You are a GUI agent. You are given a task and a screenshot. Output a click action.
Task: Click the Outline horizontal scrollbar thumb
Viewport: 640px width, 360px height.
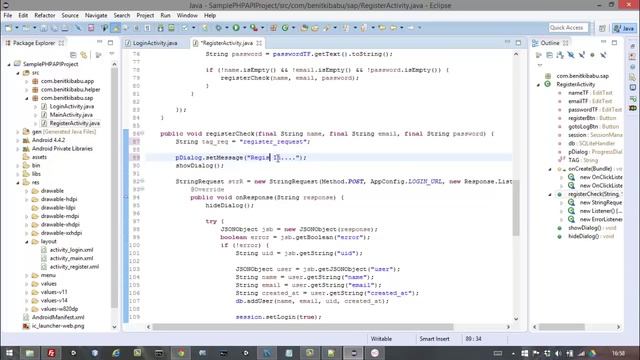(x=562, y=327)
